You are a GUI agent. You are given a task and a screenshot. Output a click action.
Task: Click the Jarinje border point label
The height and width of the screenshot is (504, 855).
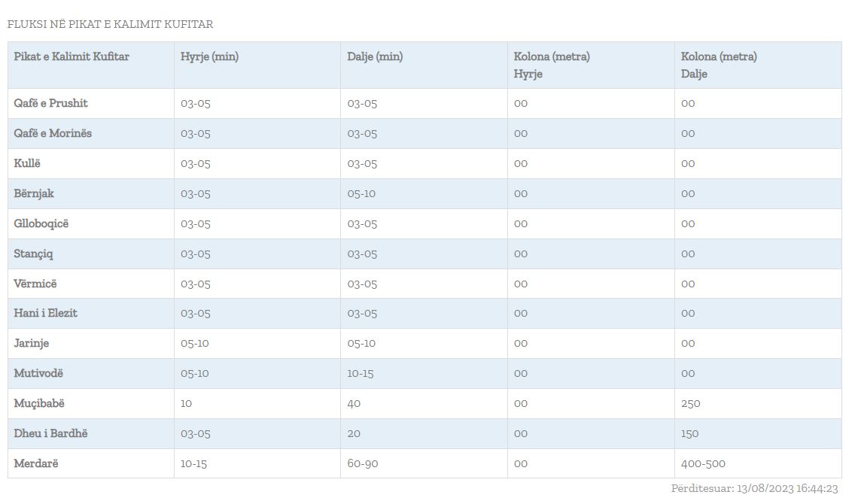coord(31,343)
